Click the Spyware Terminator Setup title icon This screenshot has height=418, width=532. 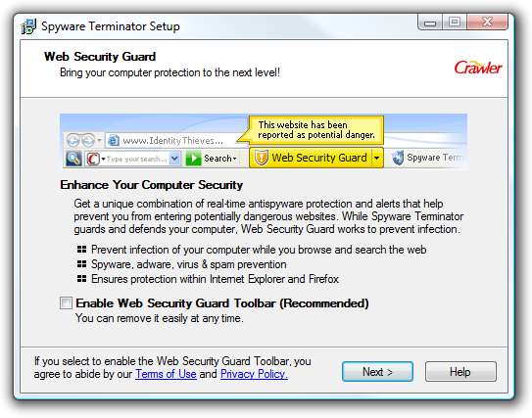pyautogui.click(x=28, y=26)
